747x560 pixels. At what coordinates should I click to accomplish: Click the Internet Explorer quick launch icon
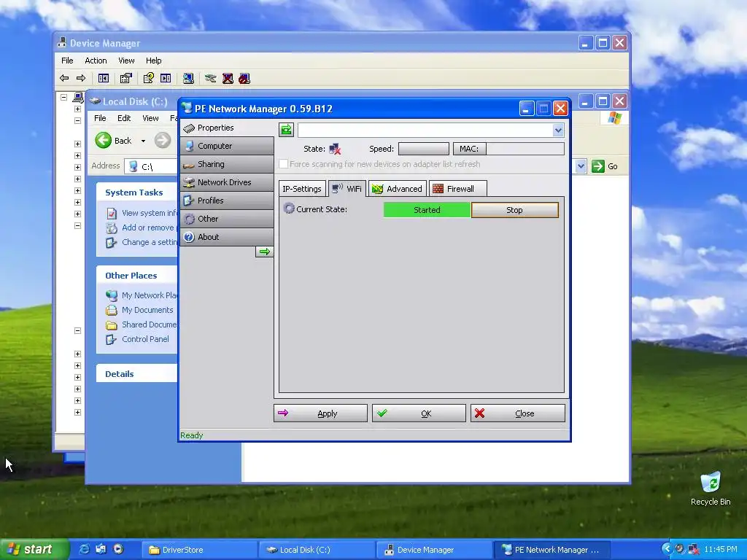[x=84, y=549]
